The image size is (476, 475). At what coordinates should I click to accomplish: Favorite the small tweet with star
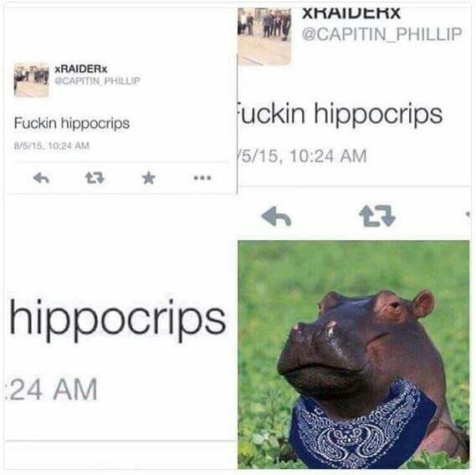pos(149,178)
